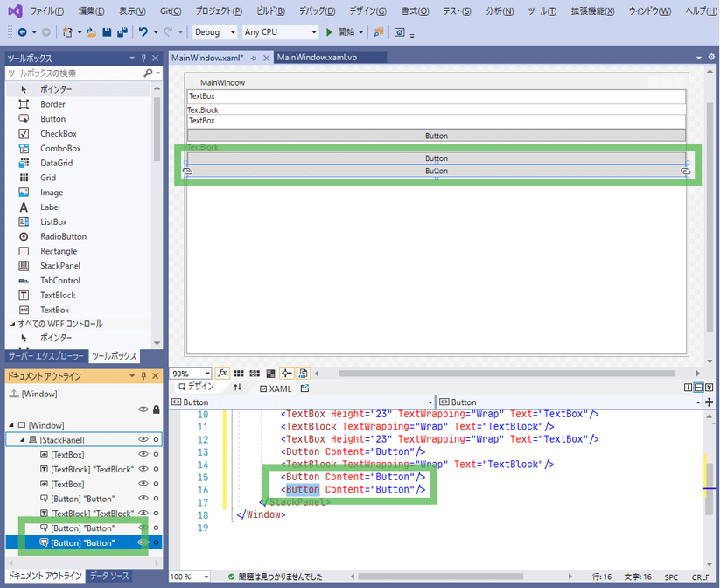Pick the StackPanel control in toolbox
The height and width of the screenshot is (588, 720).
pyautogui.click(x=59, y=266)
